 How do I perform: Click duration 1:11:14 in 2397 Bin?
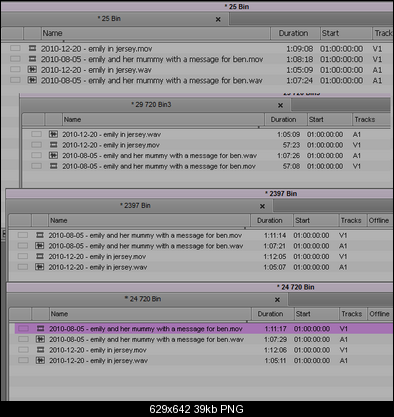pos(275,235)
